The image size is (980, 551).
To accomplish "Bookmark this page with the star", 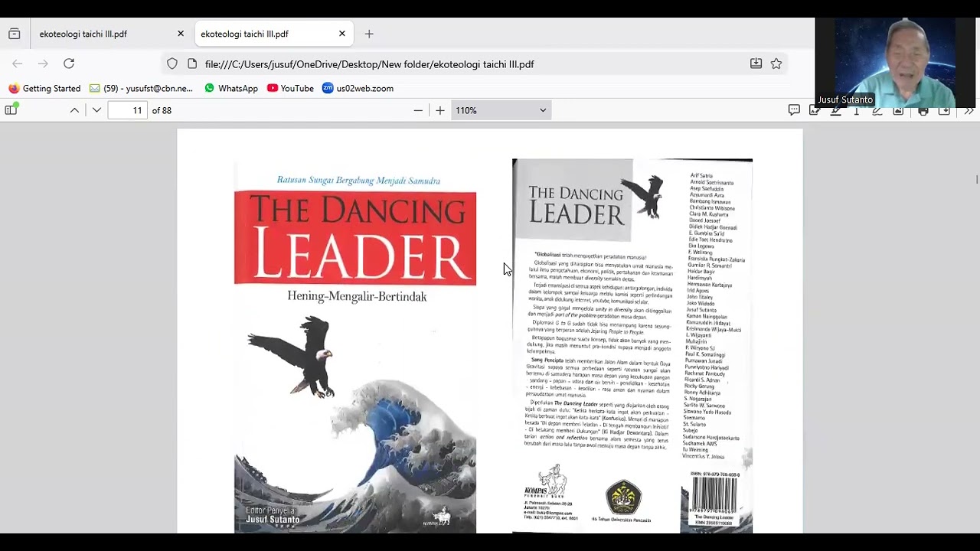I will 776,64.
